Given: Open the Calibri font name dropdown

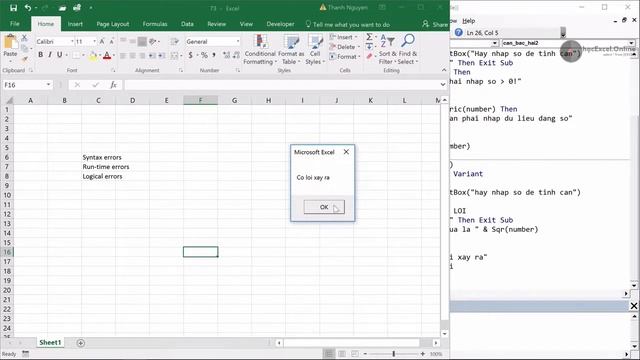Looking at the screenshot, I should (72, 41).
